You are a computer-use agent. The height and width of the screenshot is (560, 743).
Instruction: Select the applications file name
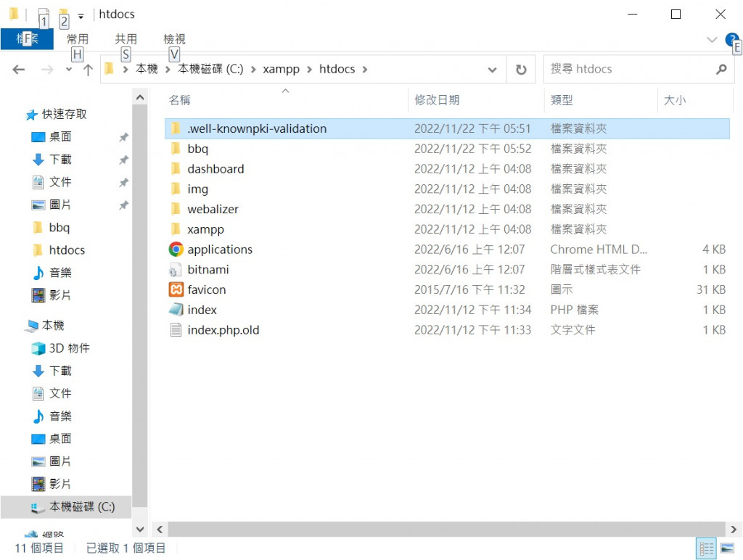coord(220,250)
